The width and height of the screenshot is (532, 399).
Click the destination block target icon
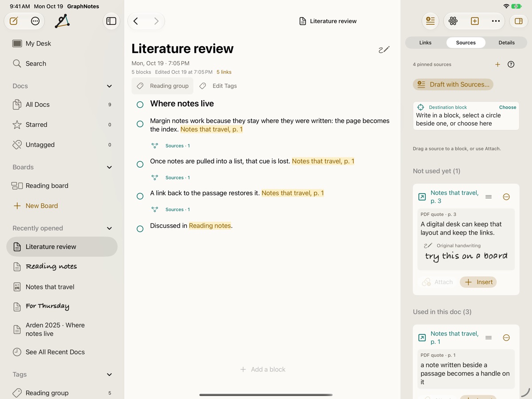pyautogui.click(x=421, y=107)
